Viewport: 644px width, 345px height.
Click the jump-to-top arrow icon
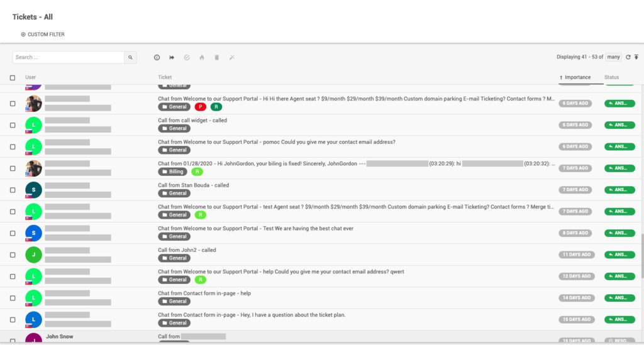[636, 57]
